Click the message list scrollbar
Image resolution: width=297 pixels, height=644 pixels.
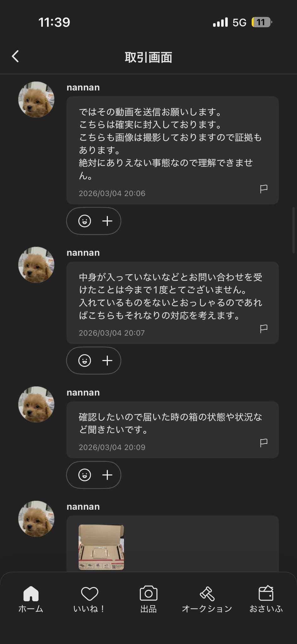(294, 230)
